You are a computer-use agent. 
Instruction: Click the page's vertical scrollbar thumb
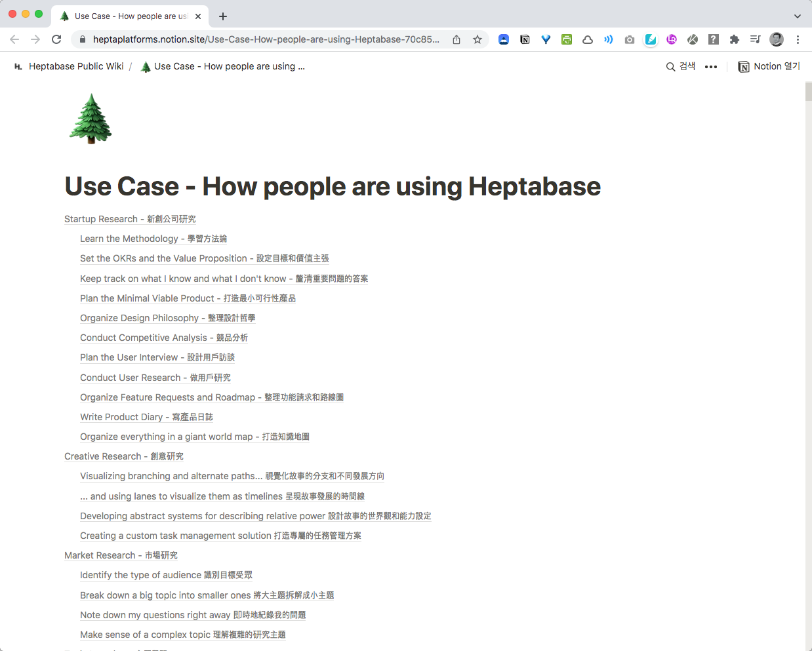[808, 92]
